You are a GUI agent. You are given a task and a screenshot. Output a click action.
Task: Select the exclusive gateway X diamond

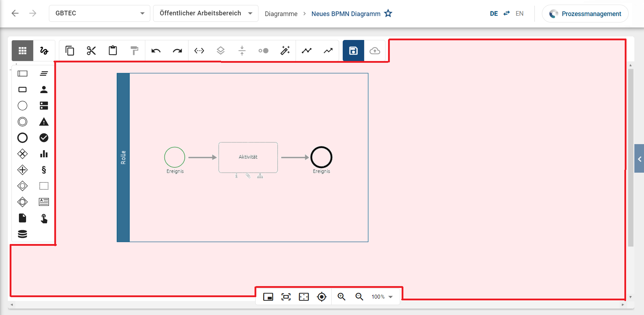[22, 154]
